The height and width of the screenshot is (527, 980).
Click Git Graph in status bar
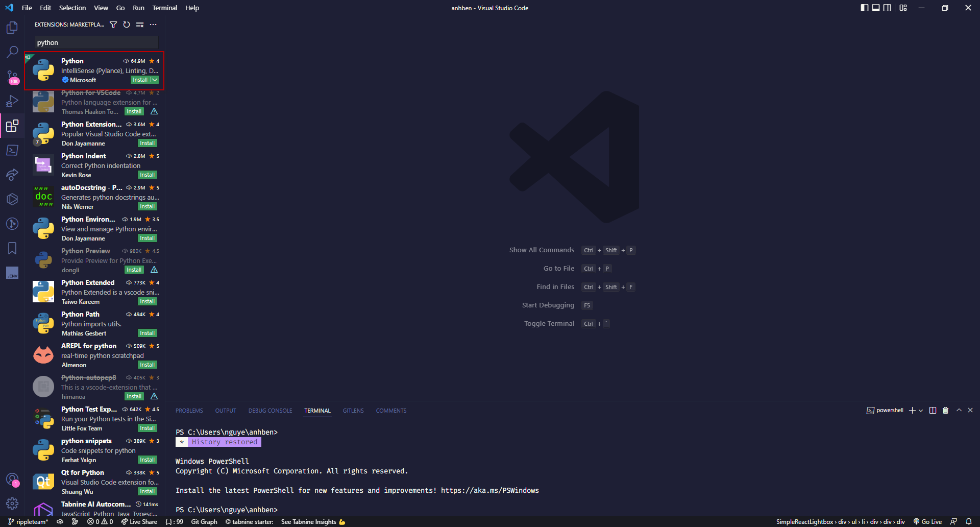(204, 522)
